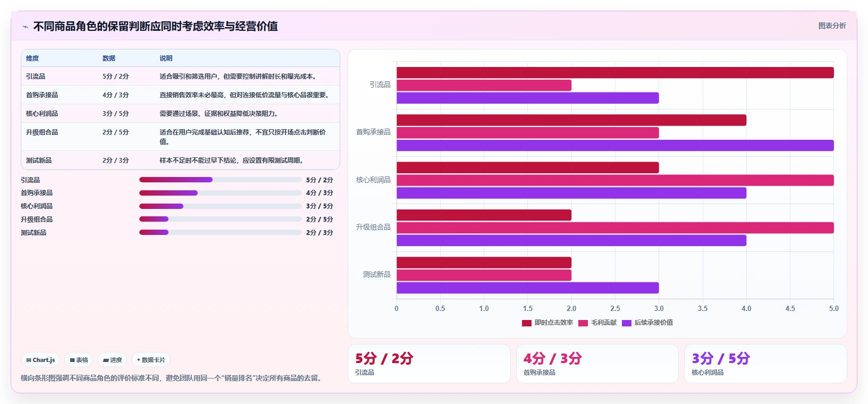Click the 核心利润品 chart axis label
This screenshot has width=868, height=404.
(x=373, y=180)
